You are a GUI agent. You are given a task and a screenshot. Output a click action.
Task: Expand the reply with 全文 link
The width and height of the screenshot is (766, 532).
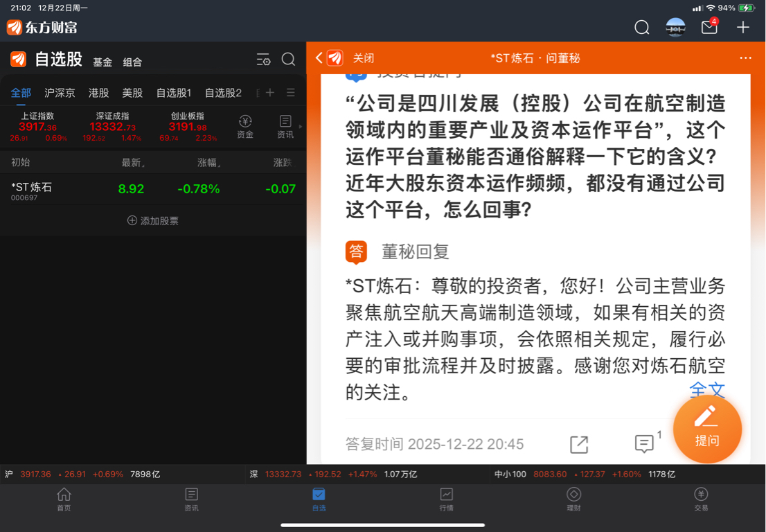coord(707,390)
